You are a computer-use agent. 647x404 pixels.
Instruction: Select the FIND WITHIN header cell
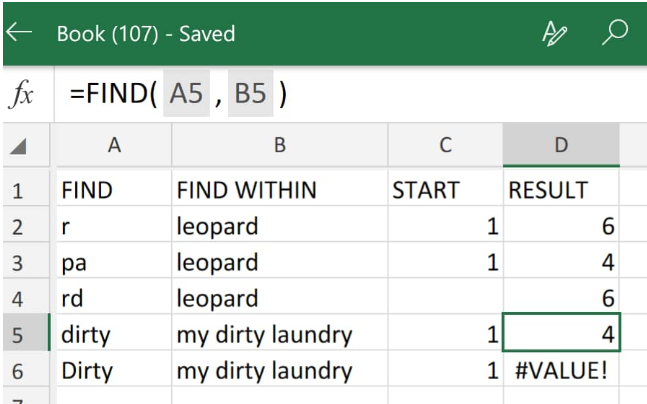(x=280, y=190)
